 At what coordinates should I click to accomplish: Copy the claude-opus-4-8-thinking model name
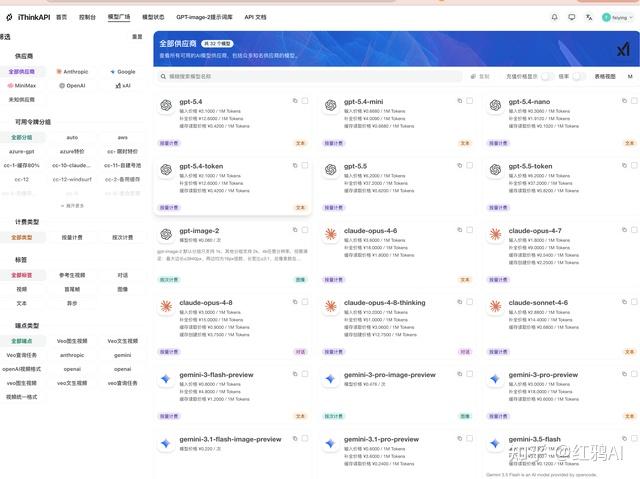point(460,302)
